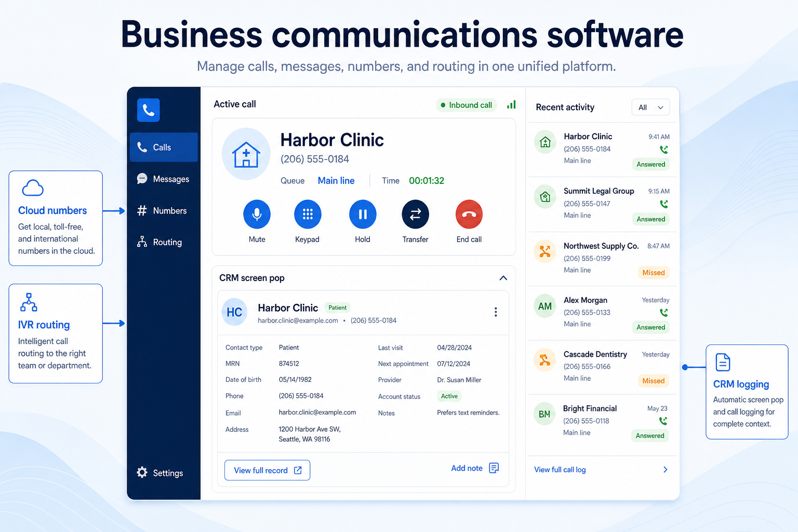The image size is (798, 532).
Task: Click the AM avatar for Alex Morgan
Action: pyautogui.click(x=545, y=306)
